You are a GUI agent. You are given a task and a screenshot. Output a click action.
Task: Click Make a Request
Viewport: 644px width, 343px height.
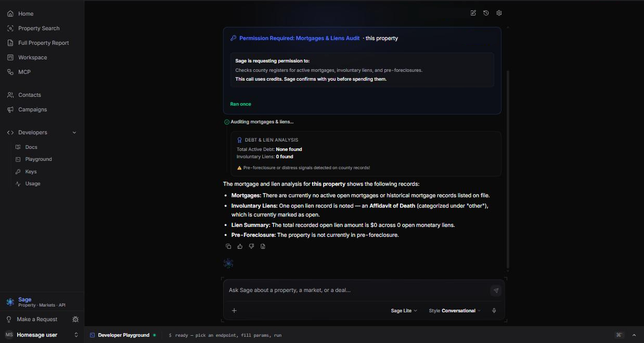tap(36, 319)
